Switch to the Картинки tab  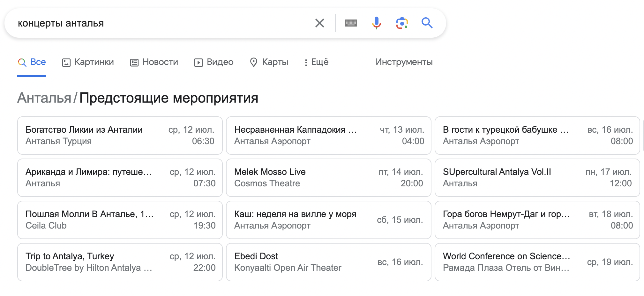tap(88, 62)
